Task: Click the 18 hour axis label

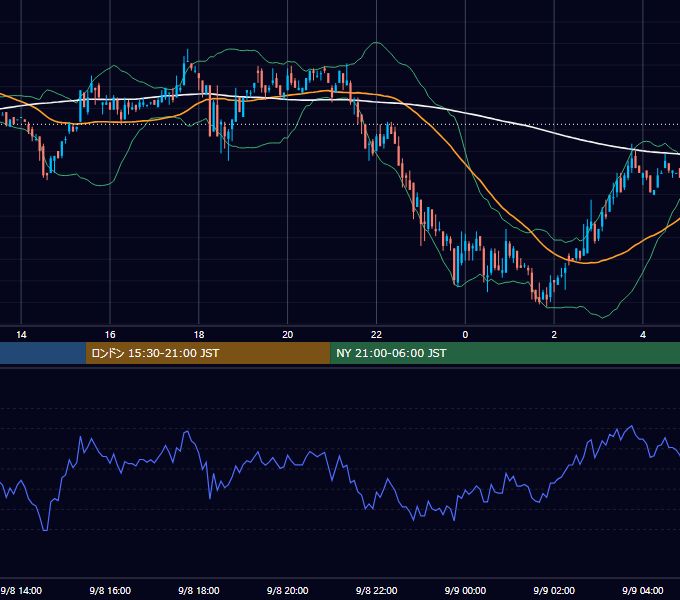Action: click(x=199, y=335)
